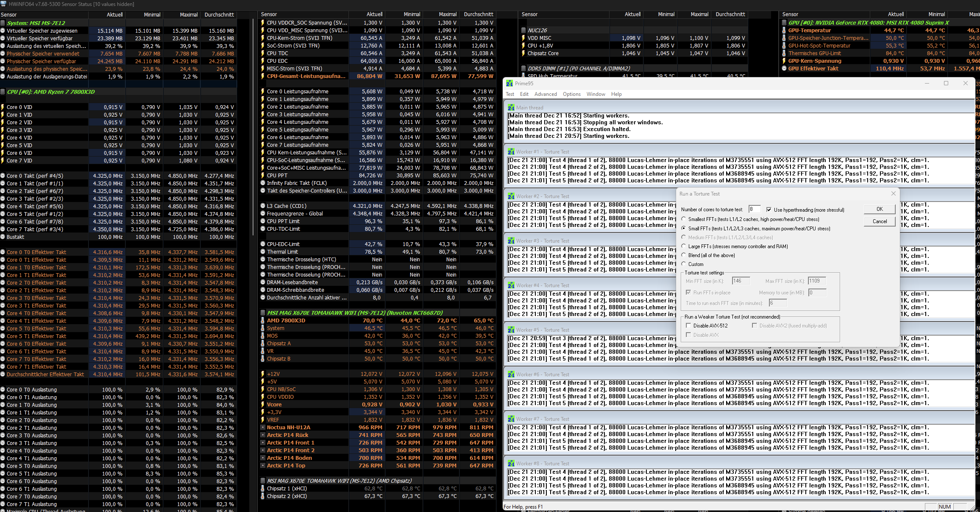Collapse the Nuvoton NCT6687D sensor group header
Screen dimensions: 980x512
263,313
